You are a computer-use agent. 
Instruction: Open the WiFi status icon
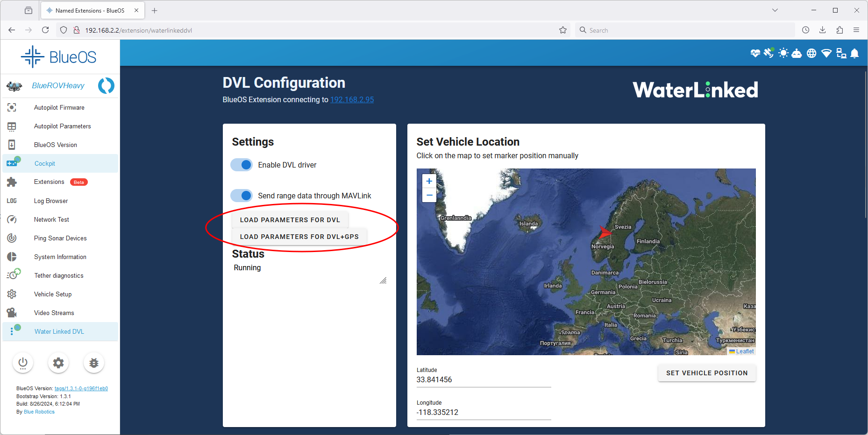tap(826, 53)
